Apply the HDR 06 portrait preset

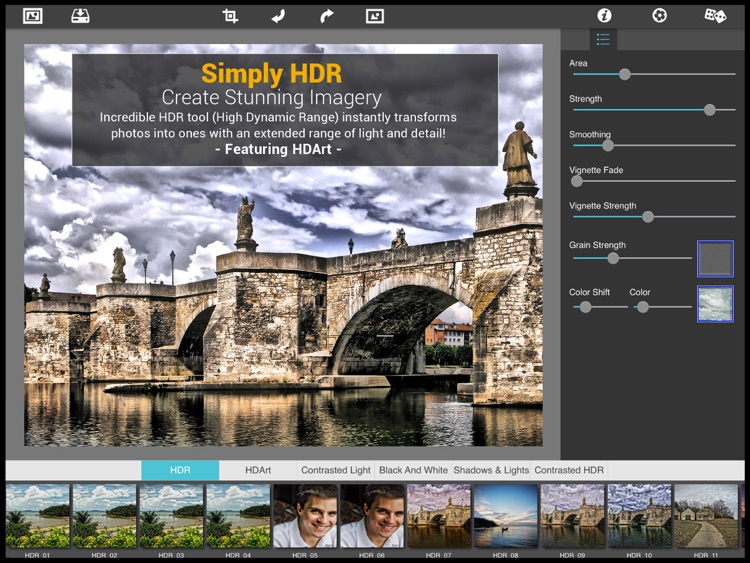coord(372,516)
